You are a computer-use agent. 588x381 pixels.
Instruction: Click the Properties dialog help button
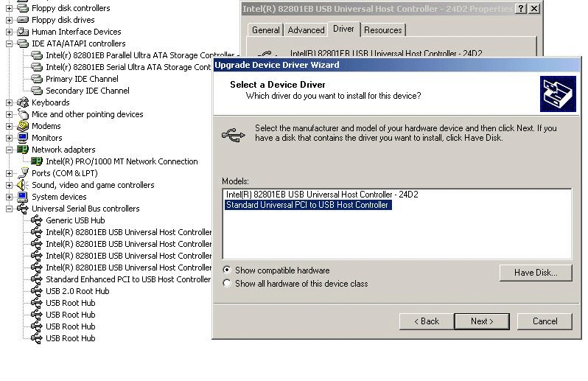pos(521,9)
